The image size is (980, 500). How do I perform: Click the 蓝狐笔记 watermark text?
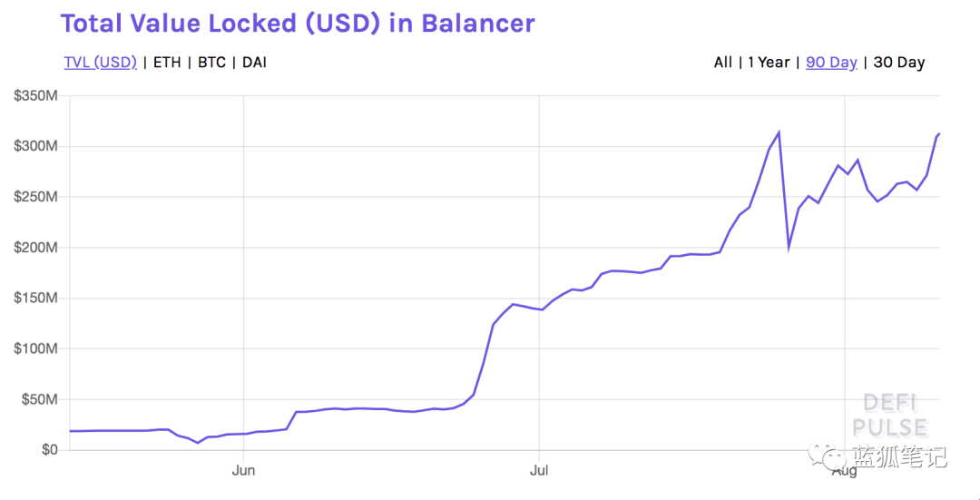[898, 456]
